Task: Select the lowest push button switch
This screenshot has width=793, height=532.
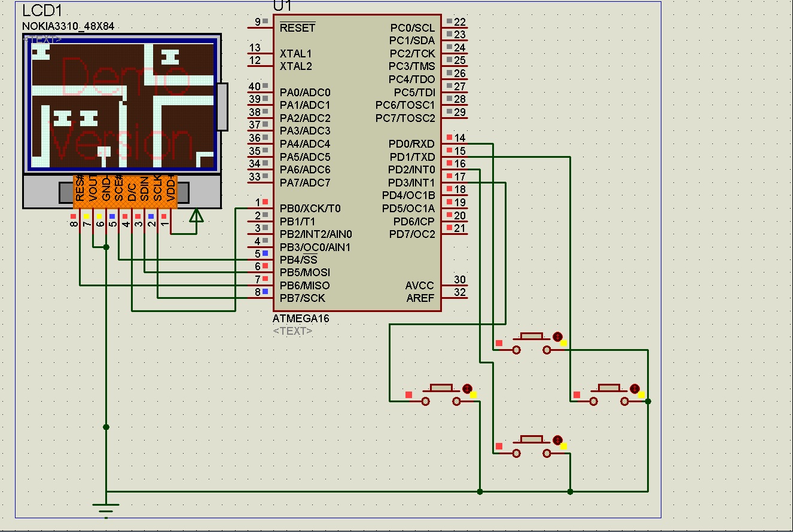Action: pyautogui.click(x=531, y=446)
